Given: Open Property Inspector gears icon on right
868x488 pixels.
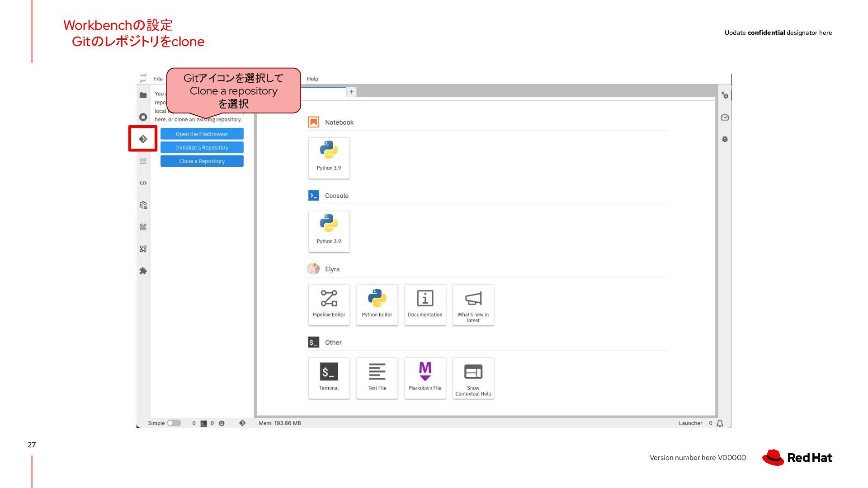Looking at the screenshot, I should coord(725,95).
